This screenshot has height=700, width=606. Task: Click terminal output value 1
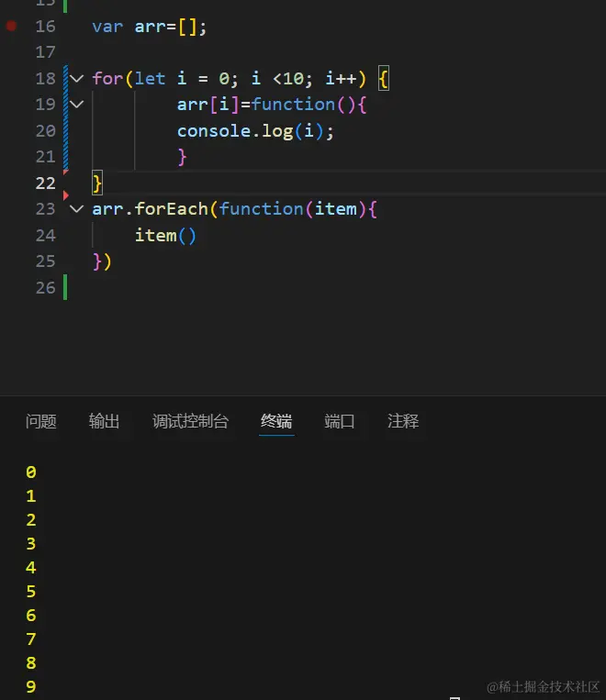click(x=31, y=496)
